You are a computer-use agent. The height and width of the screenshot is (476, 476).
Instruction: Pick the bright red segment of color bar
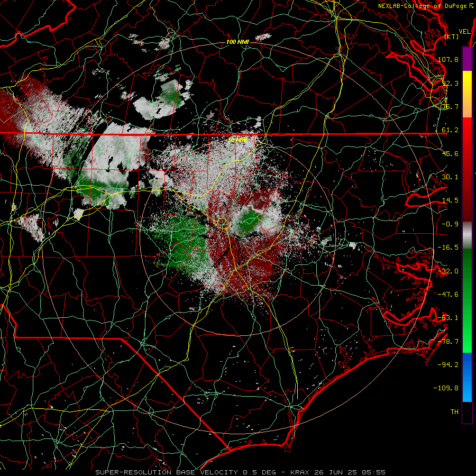[x=467, y=135]
